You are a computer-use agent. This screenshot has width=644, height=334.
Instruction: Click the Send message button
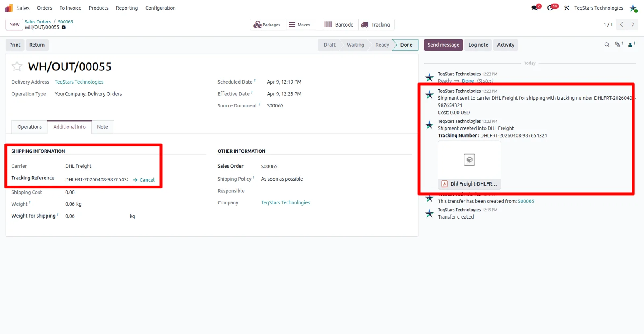point(444,45)
